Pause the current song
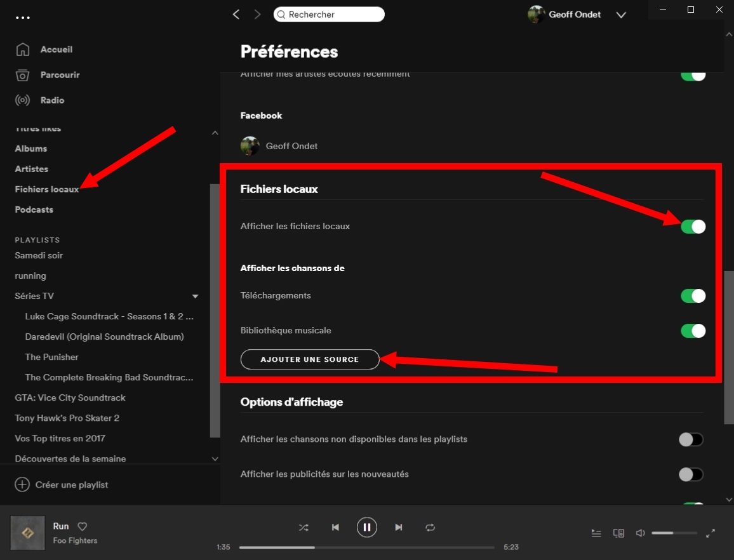This screenshot has width=734, height=560. tap(367, 528)
